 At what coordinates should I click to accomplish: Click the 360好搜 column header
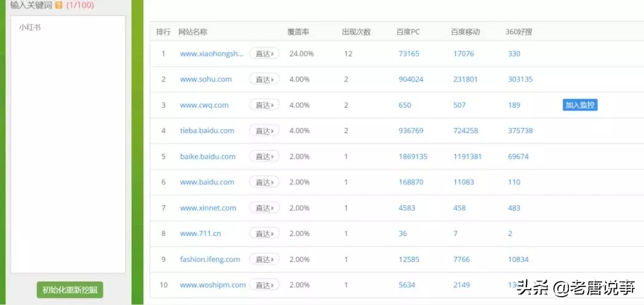tap(519, 32)
